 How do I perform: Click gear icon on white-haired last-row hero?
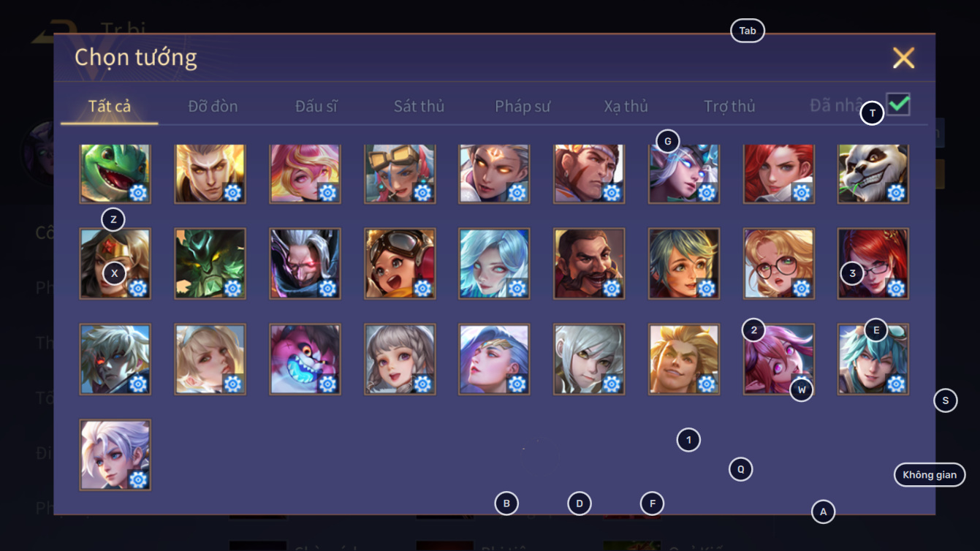click(x=138, y=479)
